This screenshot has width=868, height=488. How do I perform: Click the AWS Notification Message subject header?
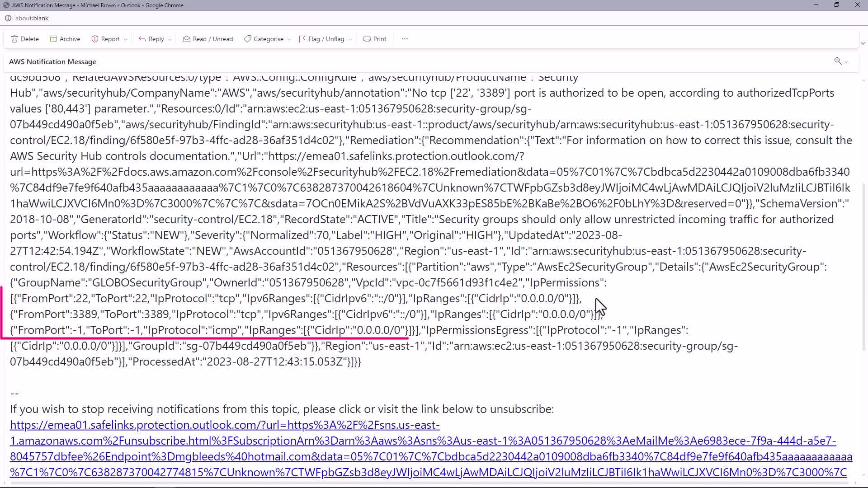point(52,61)
